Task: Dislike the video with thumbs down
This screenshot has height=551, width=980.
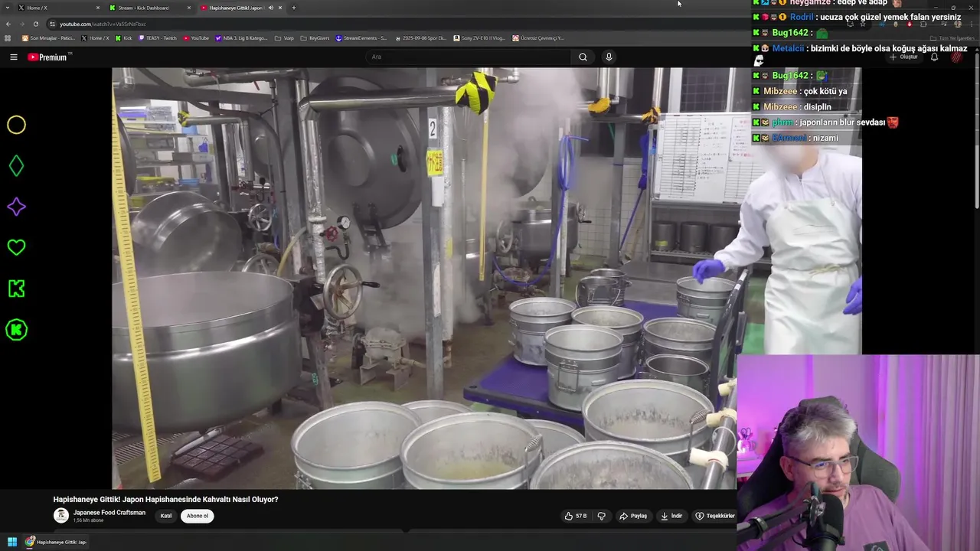Action: click(x=602, y=516)
